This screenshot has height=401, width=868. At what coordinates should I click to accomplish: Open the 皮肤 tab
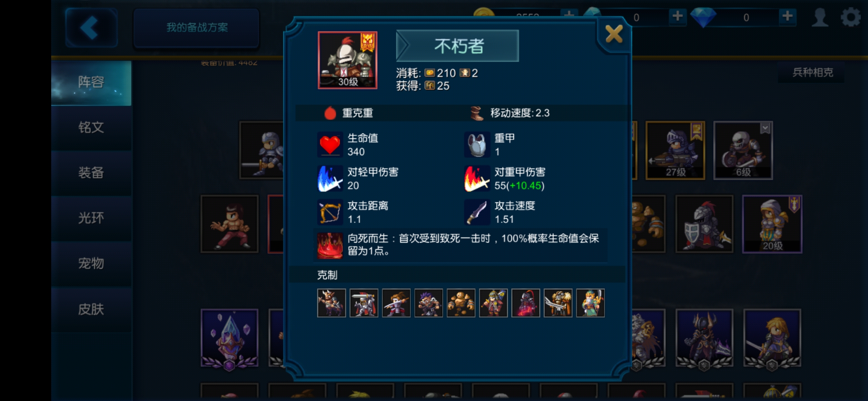pyautogui.click(x=91, y=309)
